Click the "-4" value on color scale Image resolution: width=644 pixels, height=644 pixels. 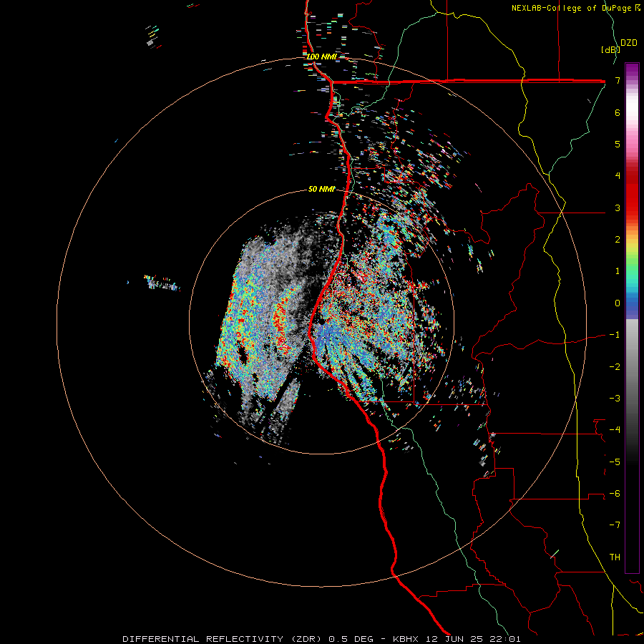point(615,430)
